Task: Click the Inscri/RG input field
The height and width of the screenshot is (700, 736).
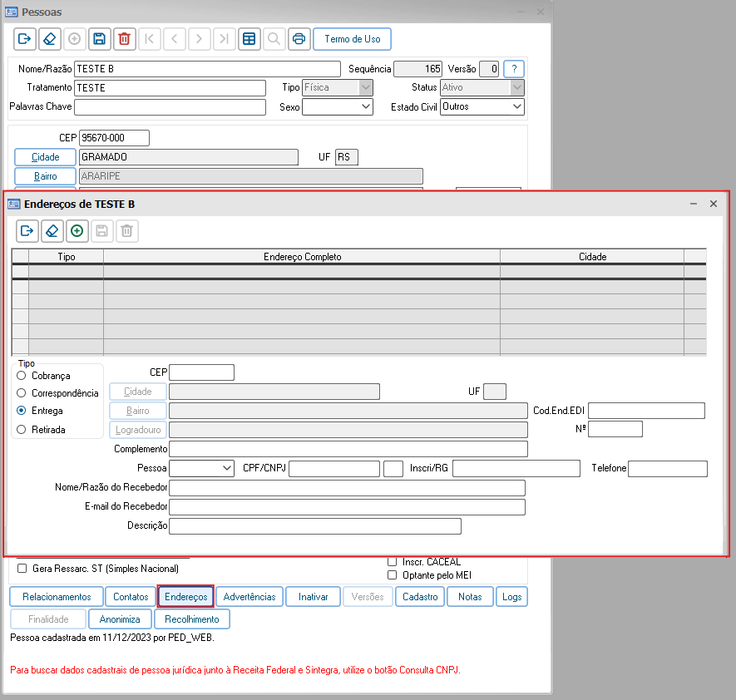Action: (516, 468)
